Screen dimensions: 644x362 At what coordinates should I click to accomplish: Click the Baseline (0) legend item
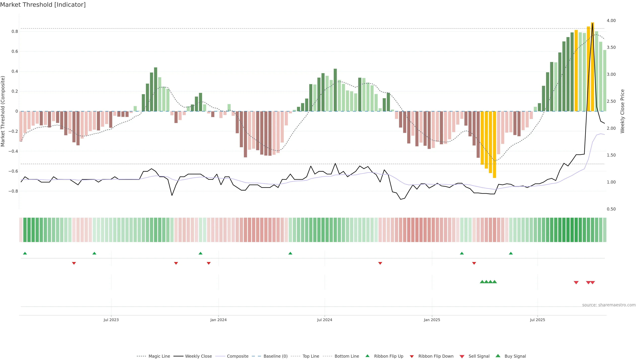click(x=275, y=356)
